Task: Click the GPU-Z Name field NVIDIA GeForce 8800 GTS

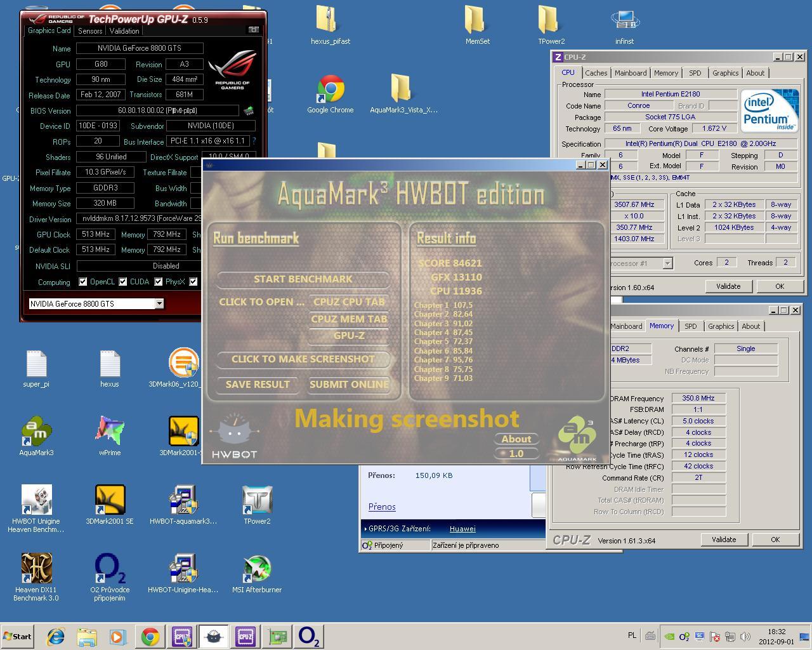Action: tap(140, 48)
